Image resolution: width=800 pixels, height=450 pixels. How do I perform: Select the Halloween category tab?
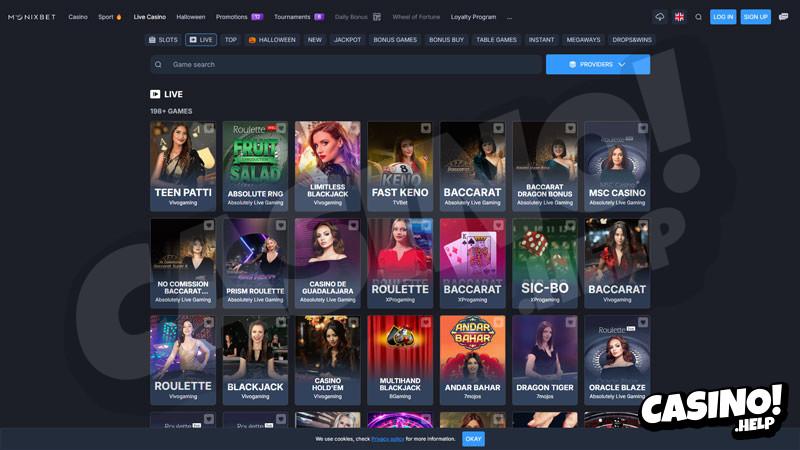point(272,40)
